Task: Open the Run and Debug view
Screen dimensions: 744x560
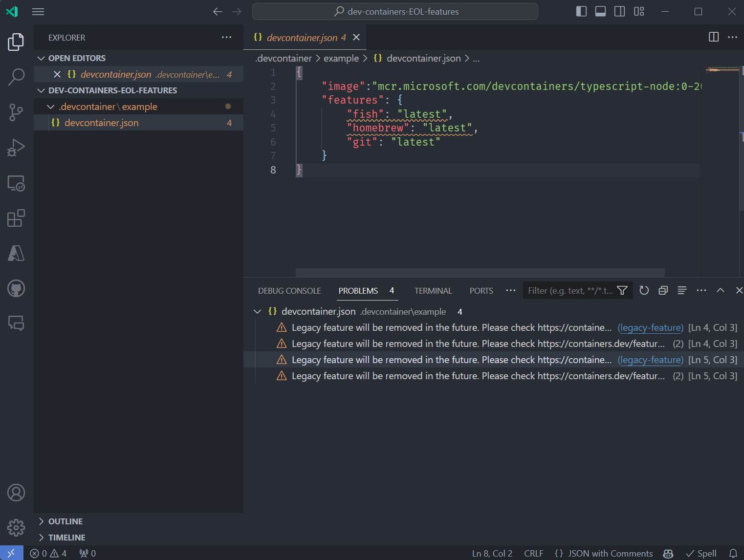Action: coord(16,147)
